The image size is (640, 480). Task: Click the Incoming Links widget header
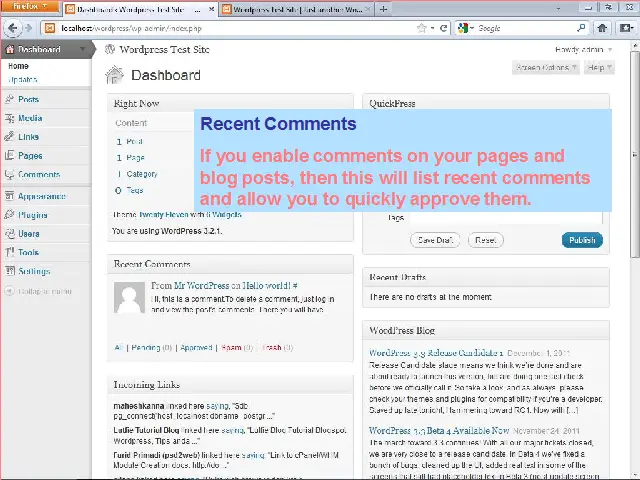[230, 384]
